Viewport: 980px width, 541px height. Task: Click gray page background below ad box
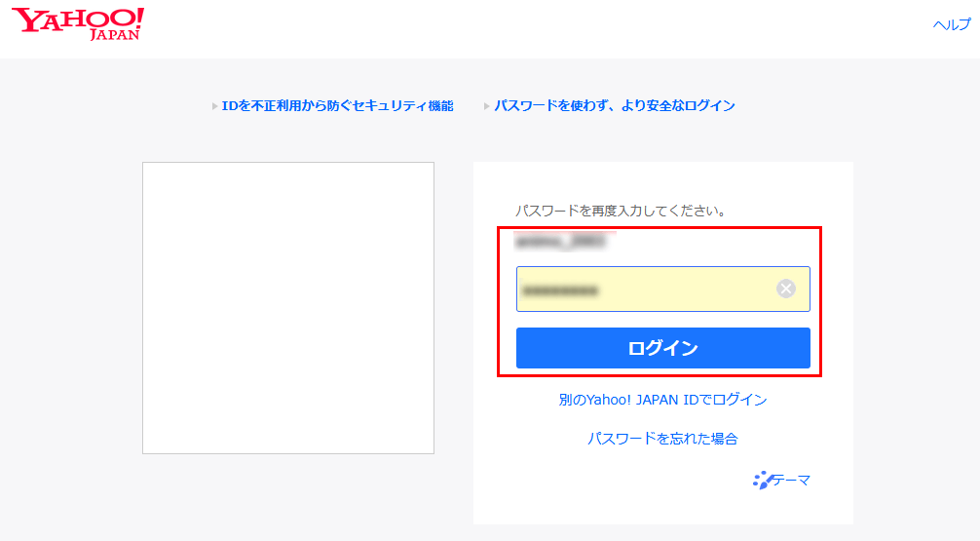tap(288, 499)
